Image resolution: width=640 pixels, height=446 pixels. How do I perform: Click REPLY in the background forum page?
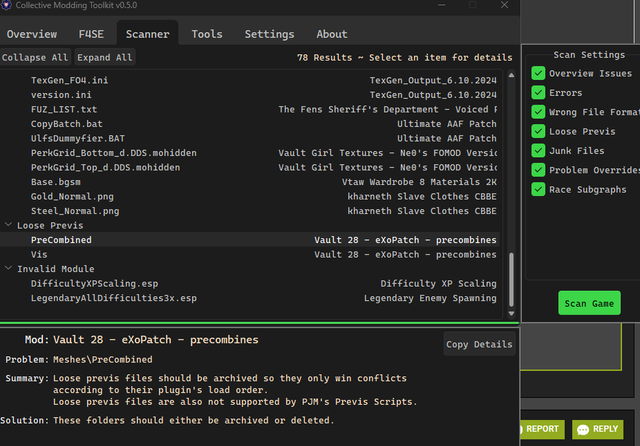pos(598,429)
